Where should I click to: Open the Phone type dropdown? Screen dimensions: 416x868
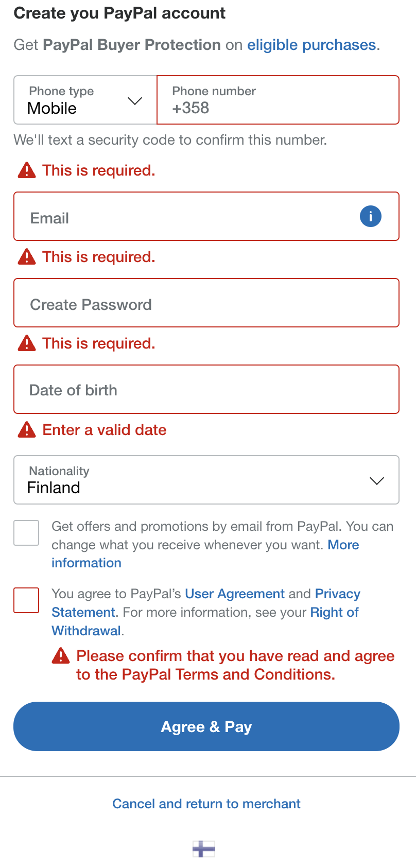tap(85, 100)
